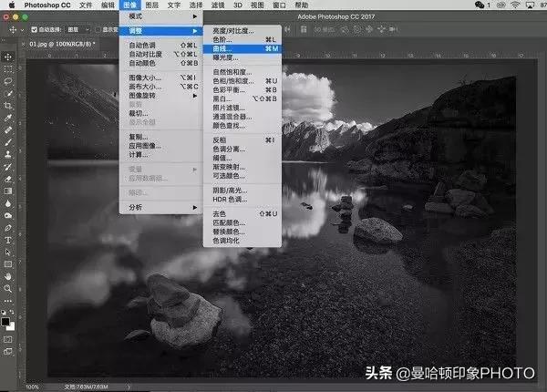
Task: Select the Move tool in the toolbox
Action: pyautogui.click(x=8, y=57)
